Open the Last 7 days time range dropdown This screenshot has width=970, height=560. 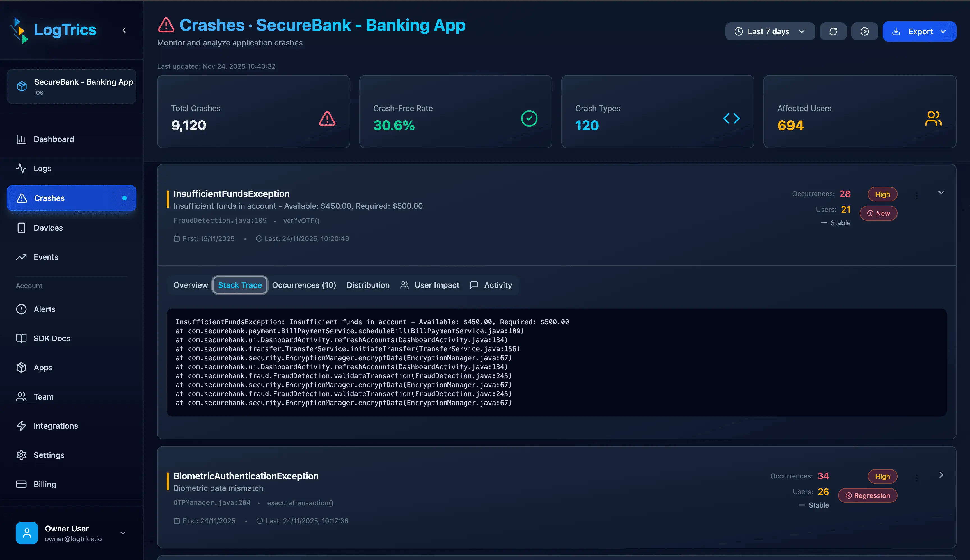769,31
